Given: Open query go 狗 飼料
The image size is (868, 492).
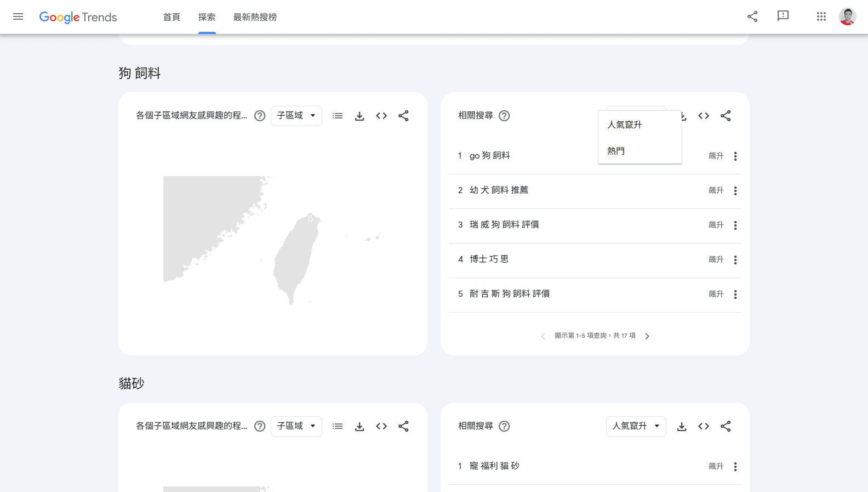Looking at the screenshot, I should tap(490, 156).
